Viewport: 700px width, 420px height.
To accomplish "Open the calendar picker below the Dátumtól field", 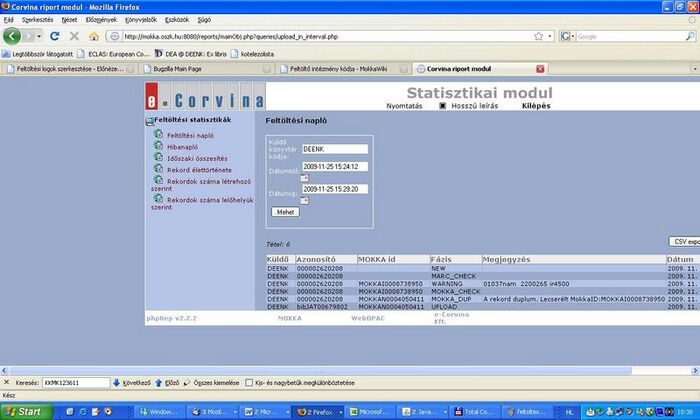I will [x=305, y=178].
